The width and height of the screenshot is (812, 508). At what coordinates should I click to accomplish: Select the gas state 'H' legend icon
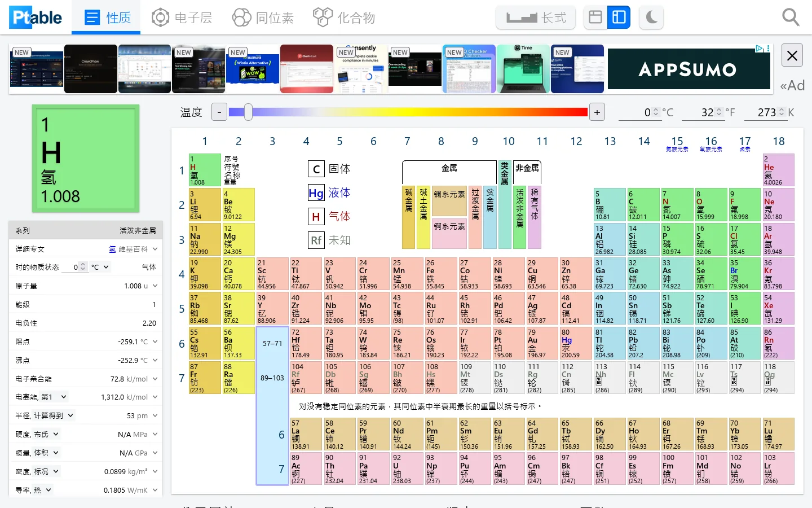pos(316,216)
